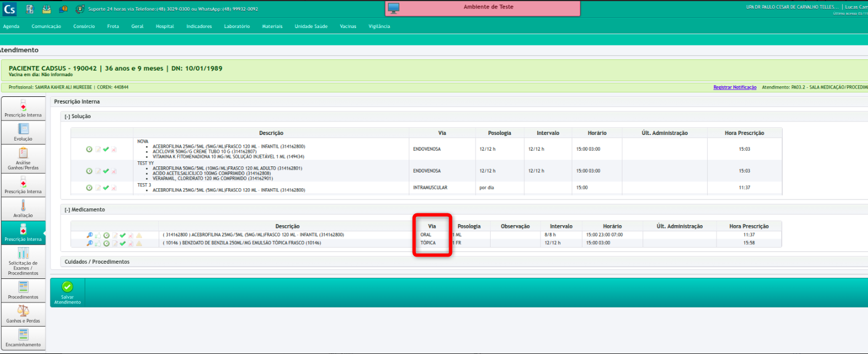
Task: Collapse the Solução section
Action: coord(67,117)
